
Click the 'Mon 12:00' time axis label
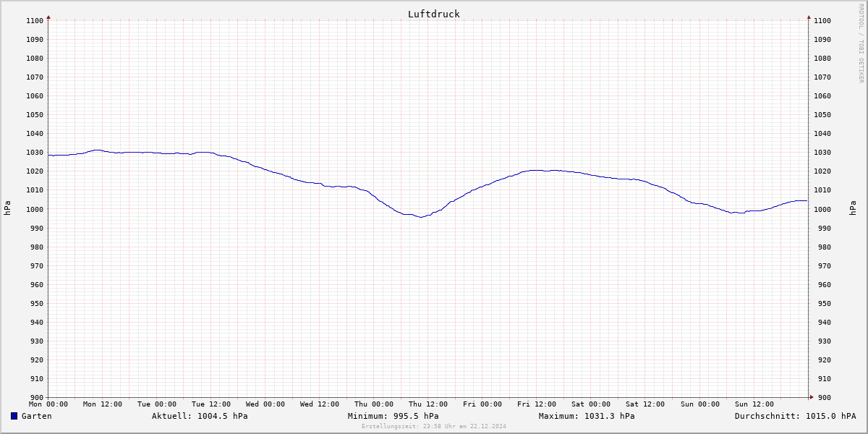pyautogui.click(x=103, y=404)
